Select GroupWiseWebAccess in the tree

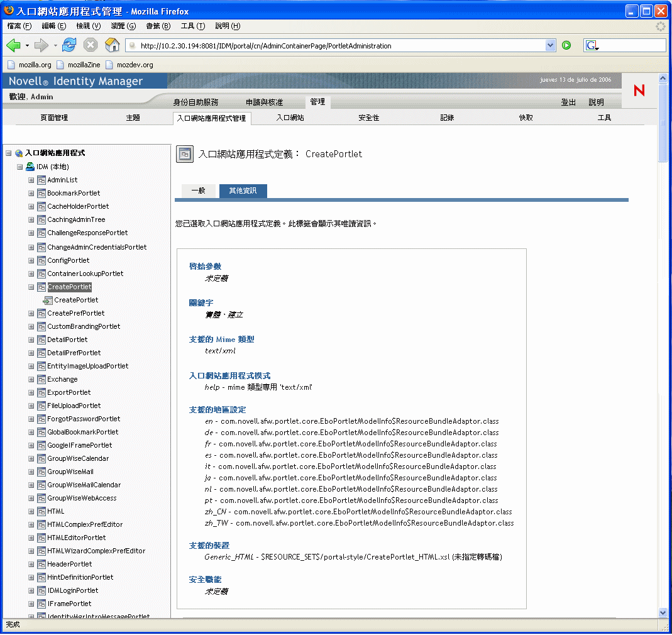[82, 498]
